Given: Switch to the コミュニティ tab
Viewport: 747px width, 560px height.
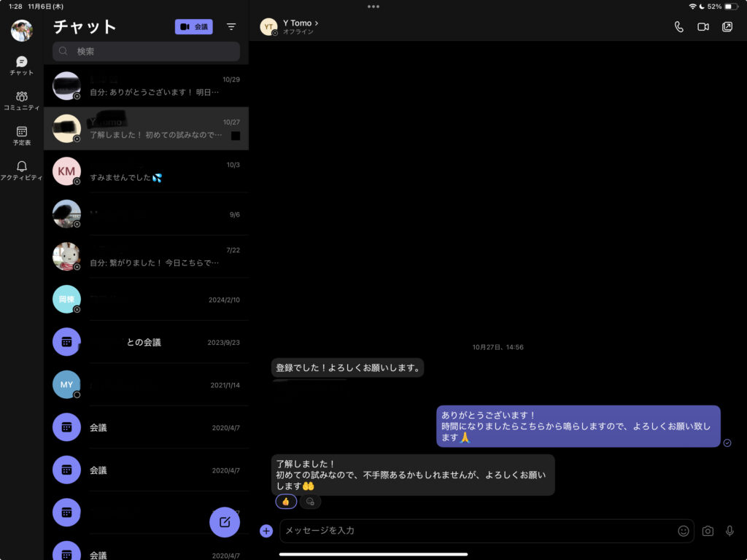Looking at the screenshot, I should pyautogui.click(x=22, y=101).
